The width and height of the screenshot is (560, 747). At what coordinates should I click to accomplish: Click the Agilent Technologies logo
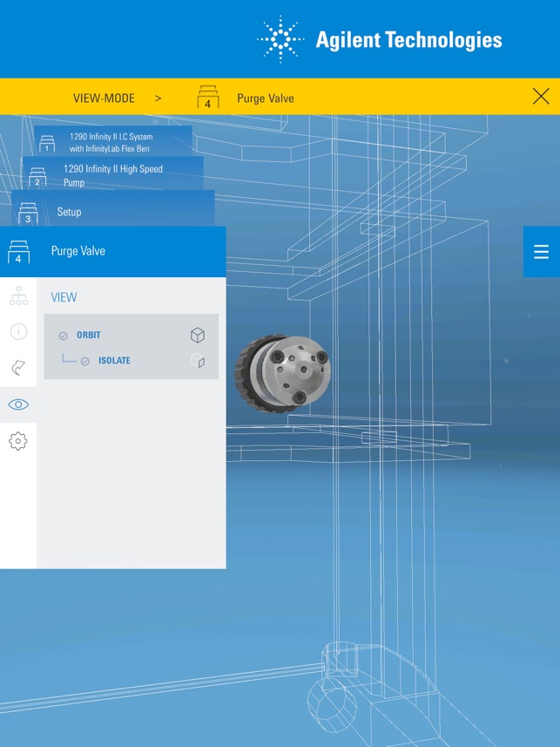(380, 39)
